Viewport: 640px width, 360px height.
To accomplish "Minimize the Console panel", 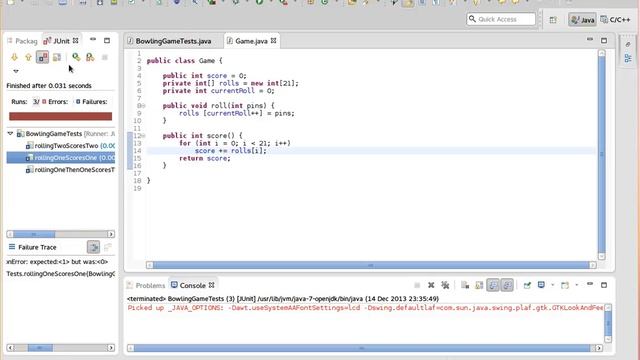I will click(590, 284).
